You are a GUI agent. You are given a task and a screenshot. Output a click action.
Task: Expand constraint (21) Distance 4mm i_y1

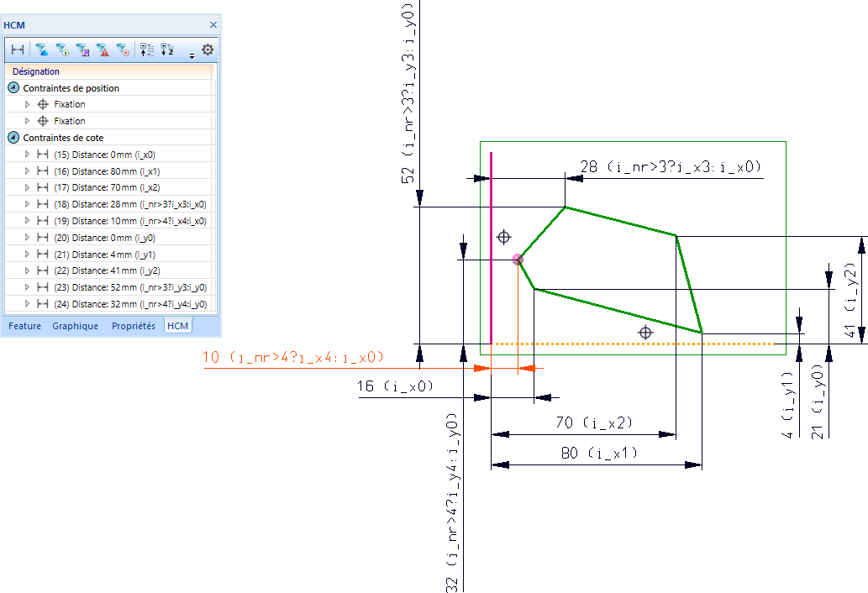pos(27,255)
